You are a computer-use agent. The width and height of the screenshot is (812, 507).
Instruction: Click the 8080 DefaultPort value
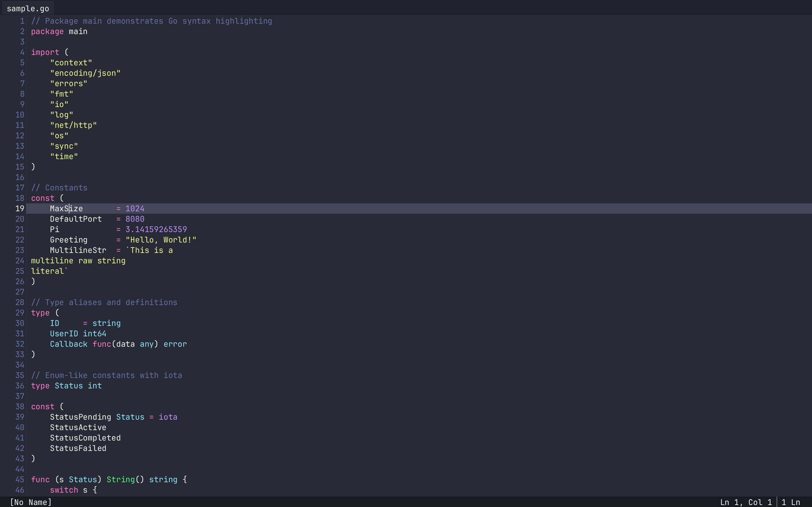point(134,219)
